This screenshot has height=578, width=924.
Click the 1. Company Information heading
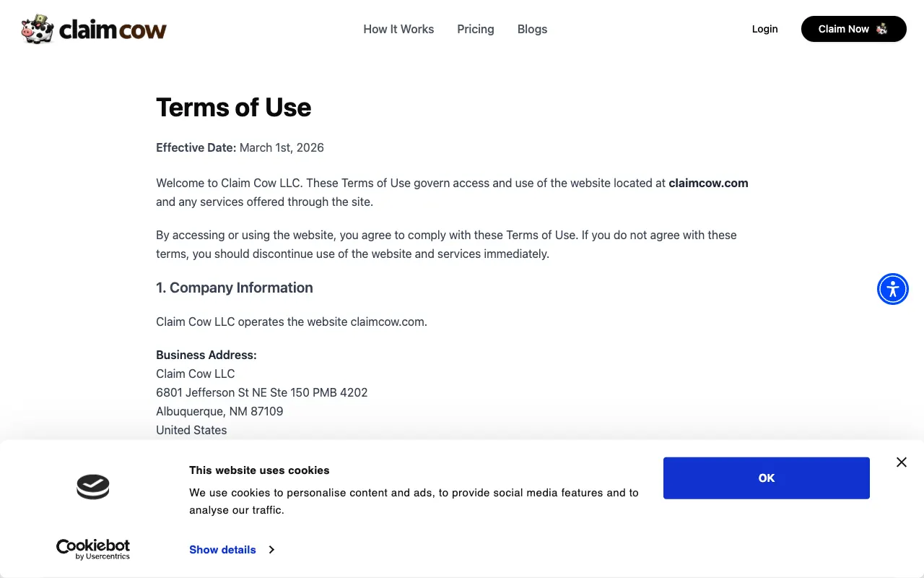coord(235,288)
